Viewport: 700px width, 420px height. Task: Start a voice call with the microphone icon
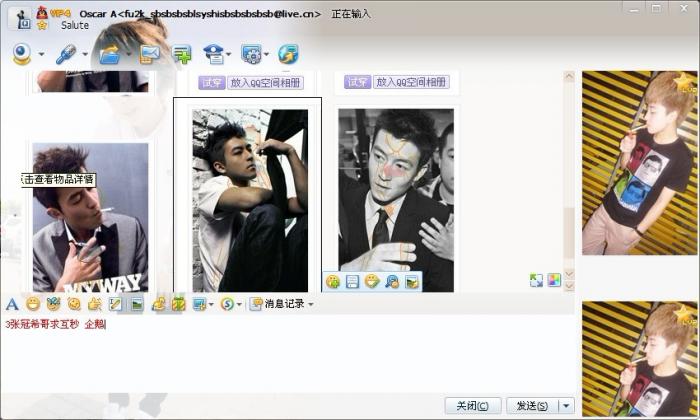pos(66,54)
